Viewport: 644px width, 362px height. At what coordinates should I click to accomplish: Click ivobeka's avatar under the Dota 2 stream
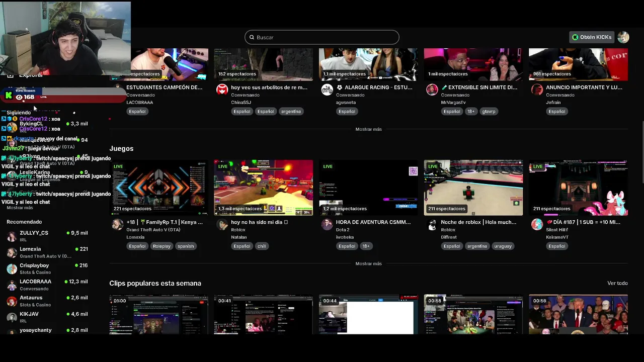[327, 224]
